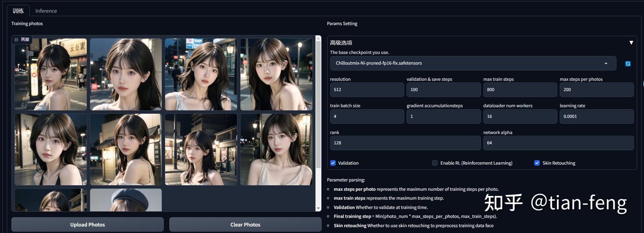Viewport: 644px width, 233px height.
Task: Click the 'Skin retouching' explanation line
Action: [x=414, y=226]
